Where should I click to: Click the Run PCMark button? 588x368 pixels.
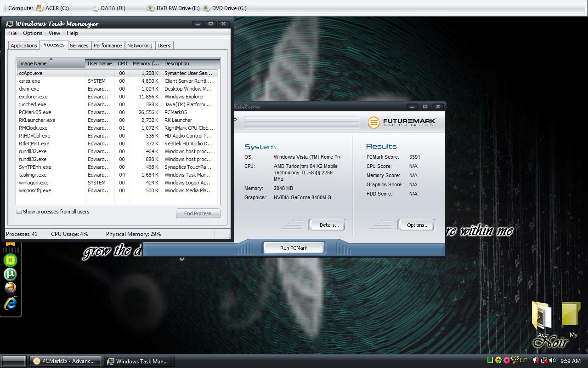pyautogui.click(x=294, y=248)
